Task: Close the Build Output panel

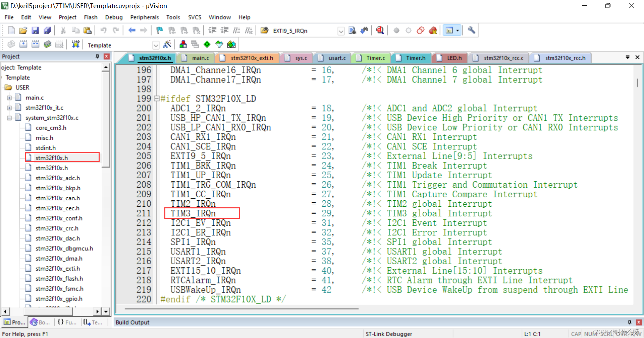Action: pyautogui.click(x=639, y=322)
